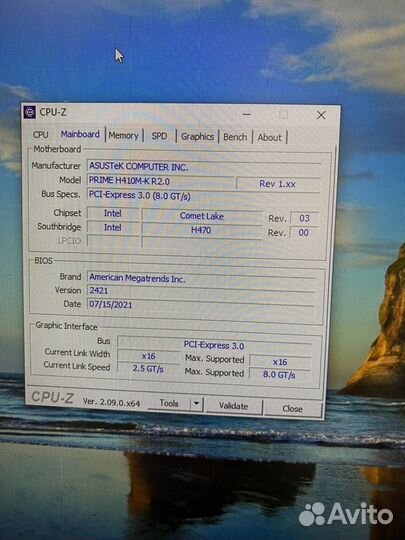
Task: Click the ASUSTeK COMPUTER INC. manufacturer field
Action: click(x=204, y=167)
